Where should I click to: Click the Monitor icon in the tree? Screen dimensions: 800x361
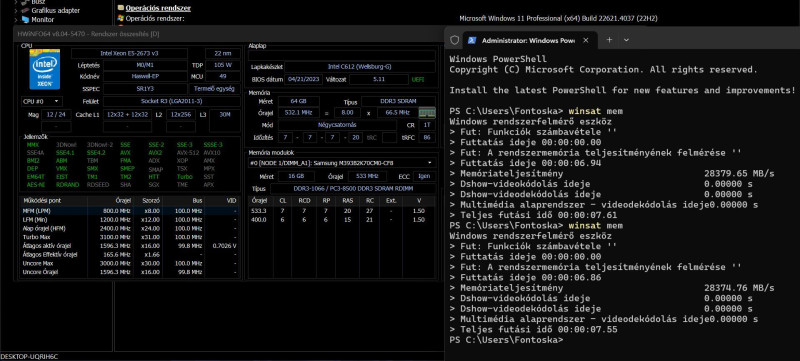25,19
